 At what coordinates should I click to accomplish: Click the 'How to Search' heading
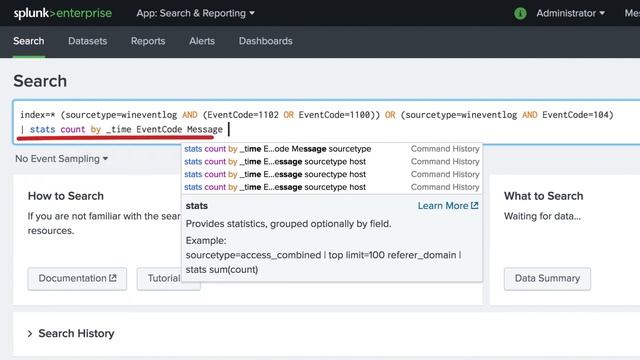pos(66,196)
